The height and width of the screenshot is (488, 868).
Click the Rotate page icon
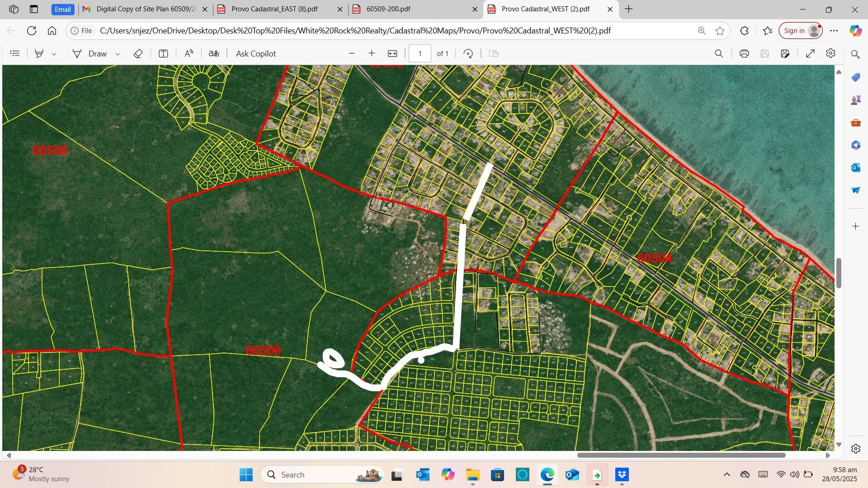point(468,54)
